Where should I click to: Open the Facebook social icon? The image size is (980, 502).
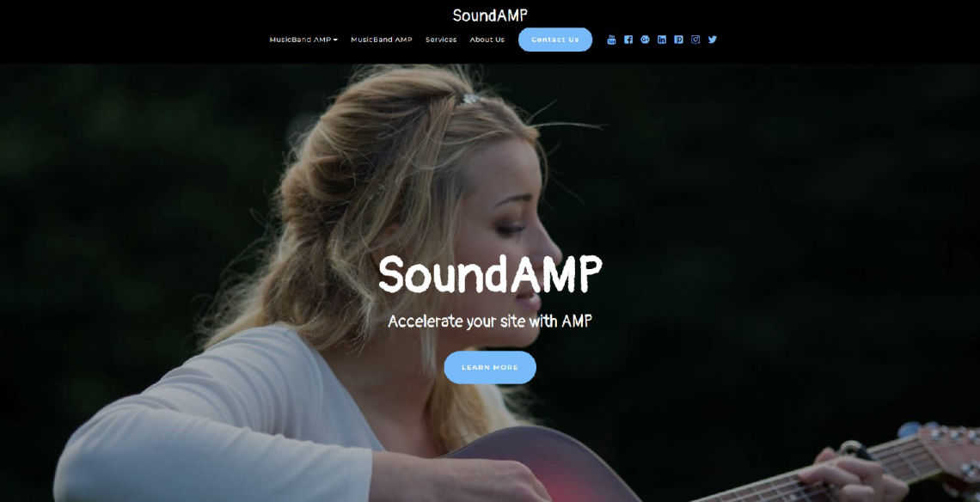[x=628, y=40]
